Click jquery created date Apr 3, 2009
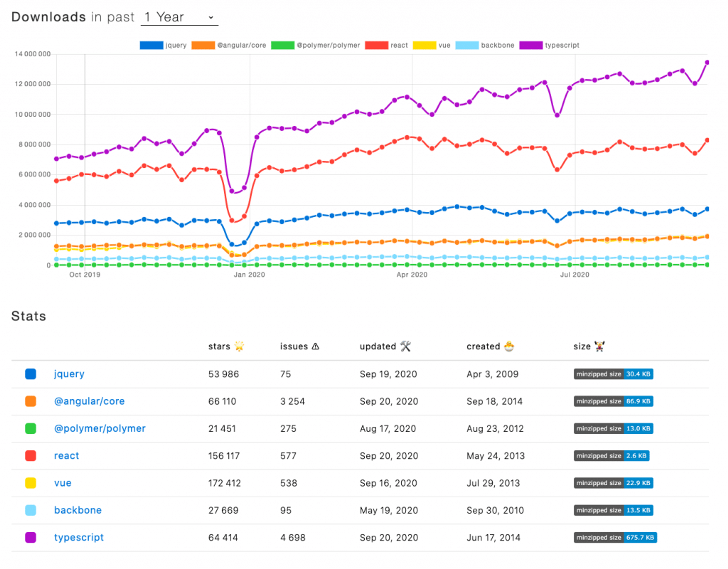This screenshot has height=569, width=728. pos(492,374)
